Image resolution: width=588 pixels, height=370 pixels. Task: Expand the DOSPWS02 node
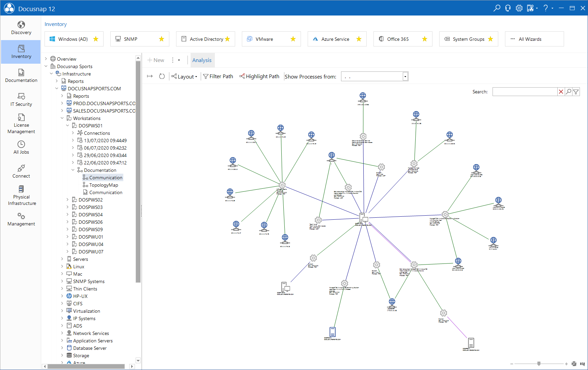[x=68, y=200]
